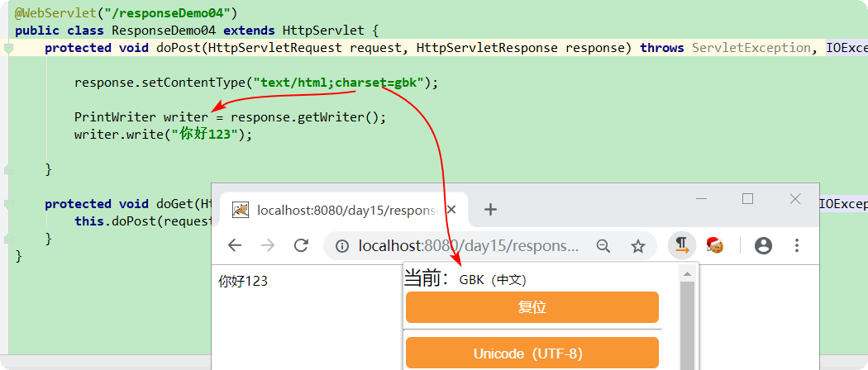Collapse the doPost method closing fold marker

coord(8,169)
